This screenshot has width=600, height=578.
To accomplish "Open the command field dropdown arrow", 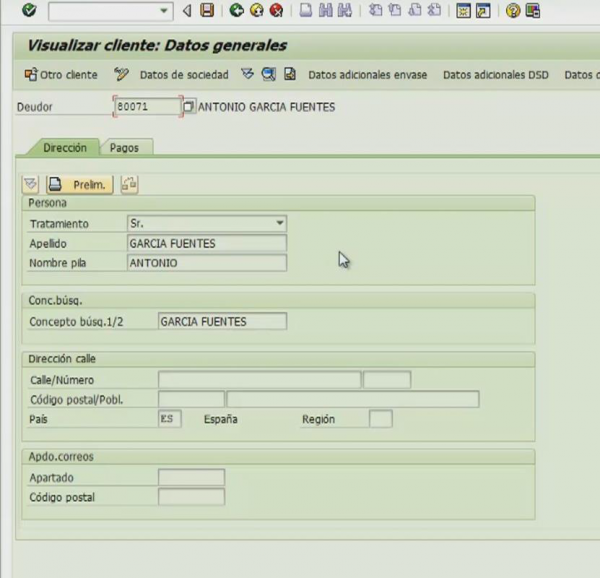I will pos(164,11).
